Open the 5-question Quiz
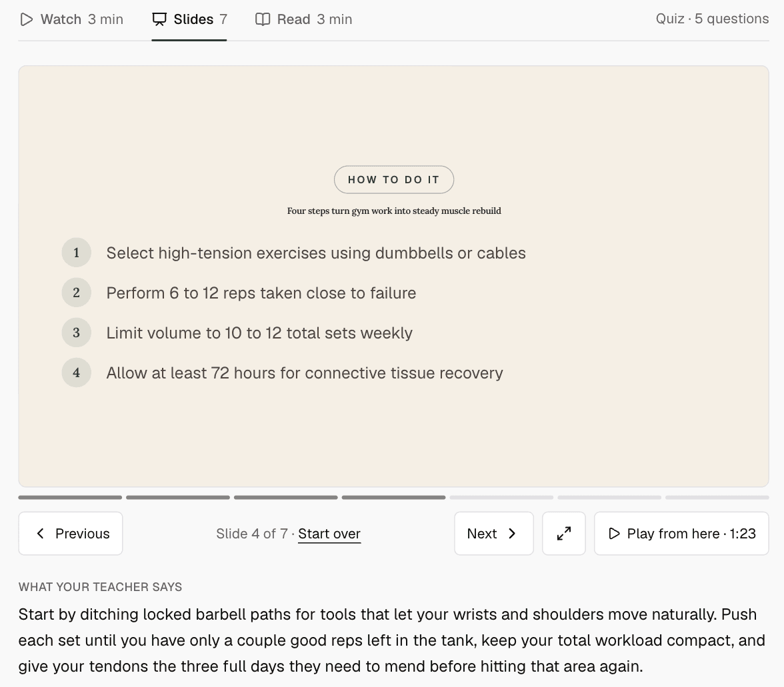The width and height of the screenshot is (784, 687). (x=712, y=19)
